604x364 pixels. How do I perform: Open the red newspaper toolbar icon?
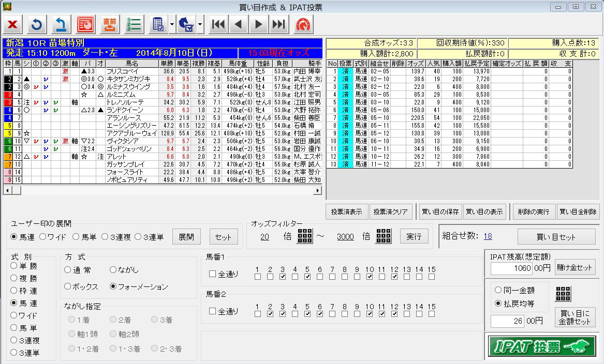85,25
